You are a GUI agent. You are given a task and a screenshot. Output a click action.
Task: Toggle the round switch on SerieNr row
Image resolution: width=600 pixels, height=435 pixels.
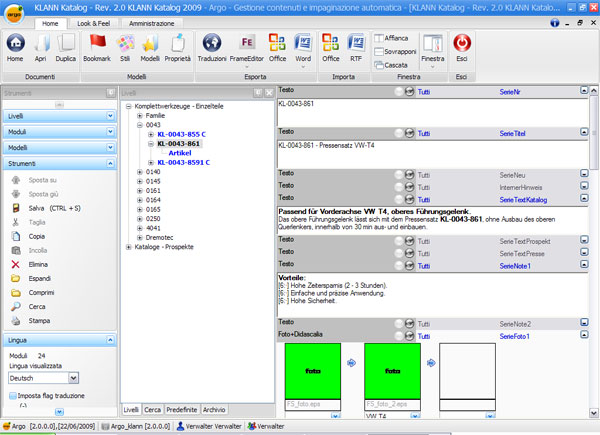pos(409,91)
